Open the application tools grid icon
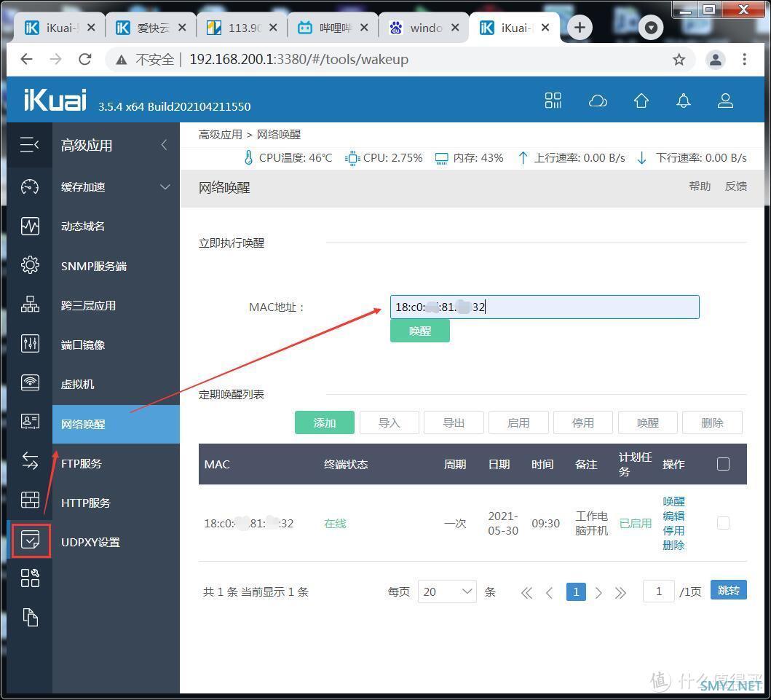771x700 pixels. pyautogui.click(x=30, y=578)
